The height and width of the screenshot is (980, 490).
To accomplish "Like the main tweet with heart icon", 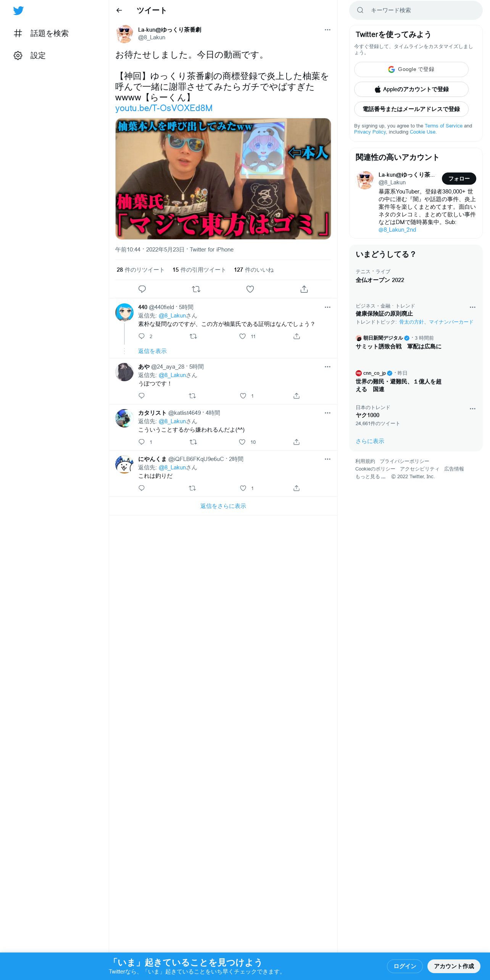I will pyautogui.click(x=250, y=289).
